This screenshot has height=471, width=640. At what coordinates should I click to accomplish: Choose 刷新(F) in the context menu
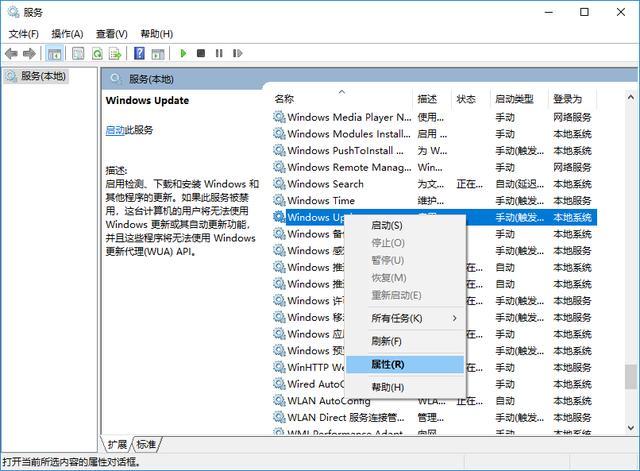[x=404, y=341]
